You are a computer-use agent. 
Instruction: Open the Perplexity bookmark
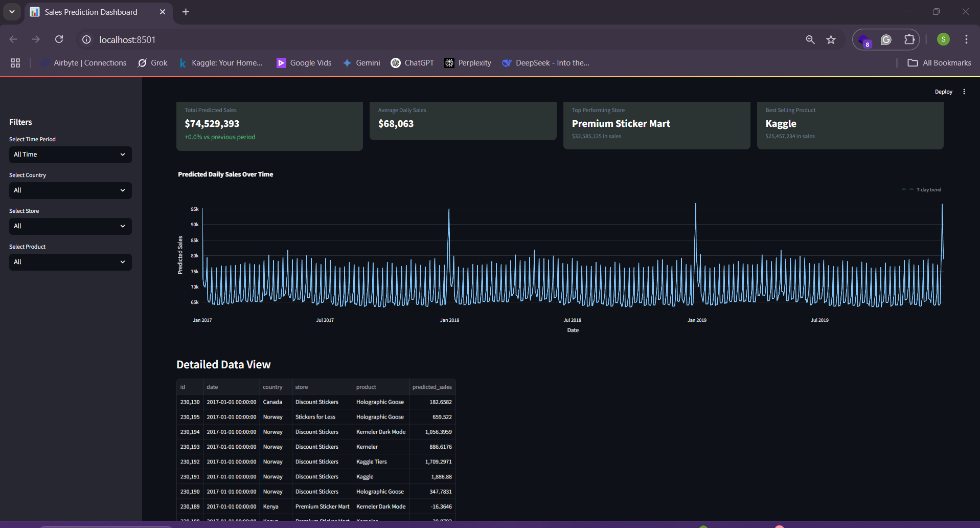[x=468, y=63]
